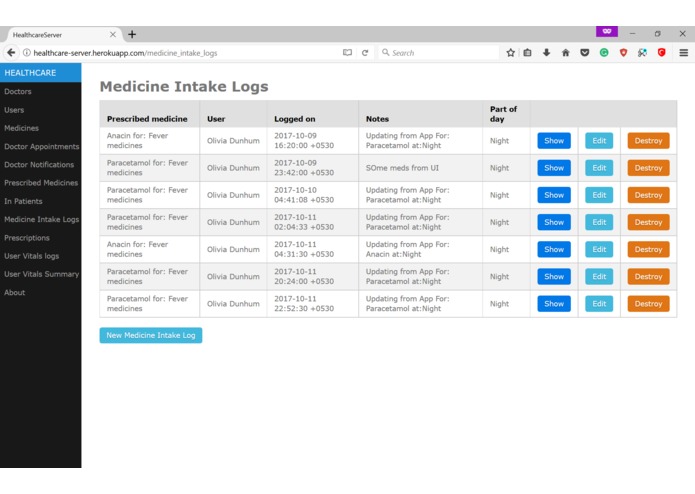Show the log dated 2017-10-11 02:04:33
This screenshot has height=494, width=695.
pos(554,222)
